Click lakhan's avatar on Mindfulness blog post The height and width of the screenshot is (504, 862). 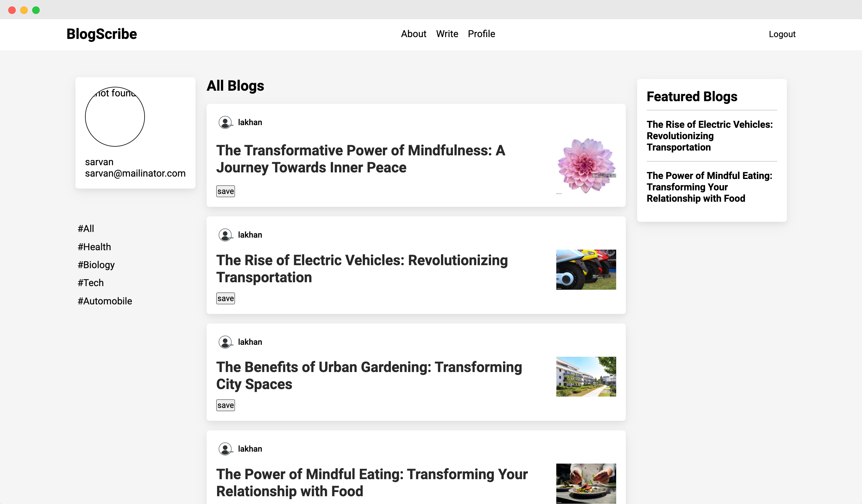pos(225,122)
